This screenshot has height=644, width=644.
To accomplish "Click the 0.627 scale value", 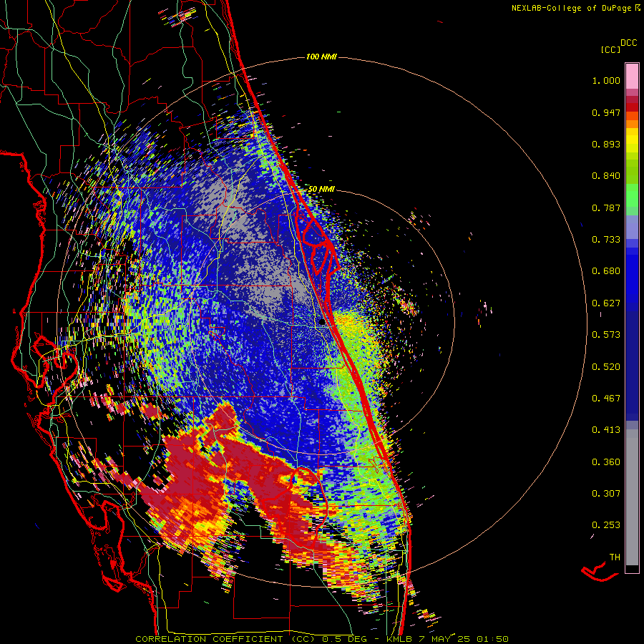I will coord(606,303).
